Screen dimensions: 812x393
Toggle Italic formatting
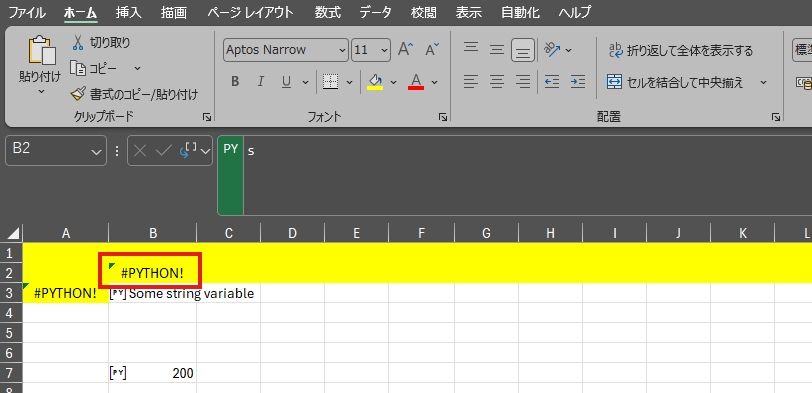[261, 81]
